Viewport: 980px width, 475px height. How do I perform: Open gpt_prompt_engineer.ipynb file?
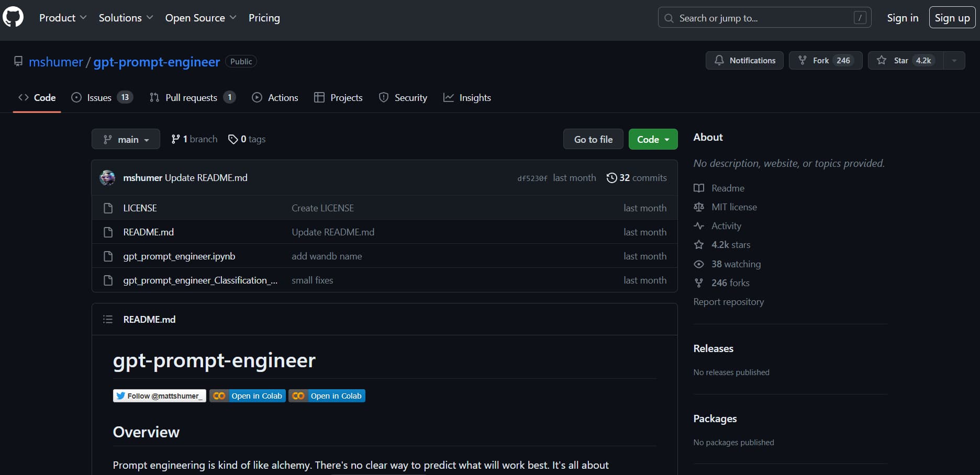point(179,256)
